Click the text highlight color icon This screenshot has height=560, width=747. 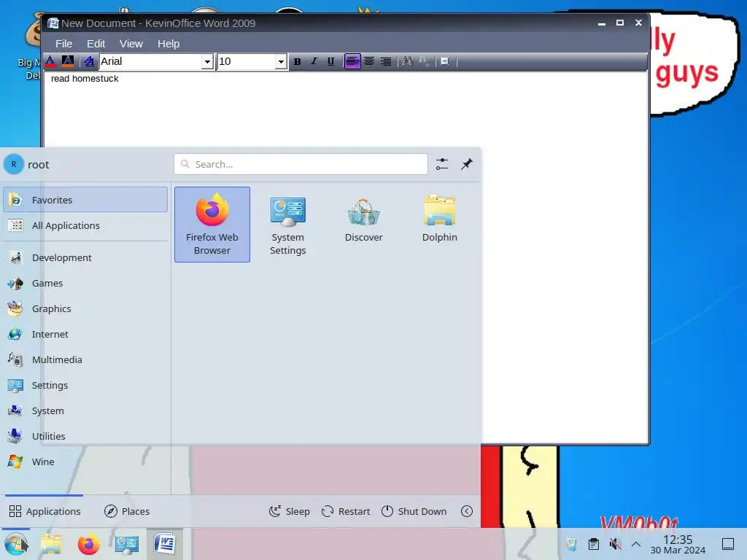coord(68,61)
